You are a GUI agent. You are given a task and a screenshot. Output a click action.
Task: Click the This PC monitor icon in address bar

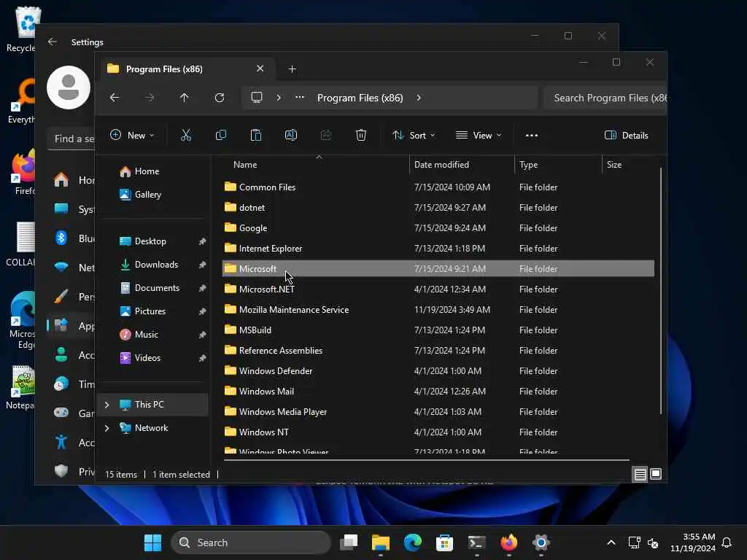click(257, 98)
